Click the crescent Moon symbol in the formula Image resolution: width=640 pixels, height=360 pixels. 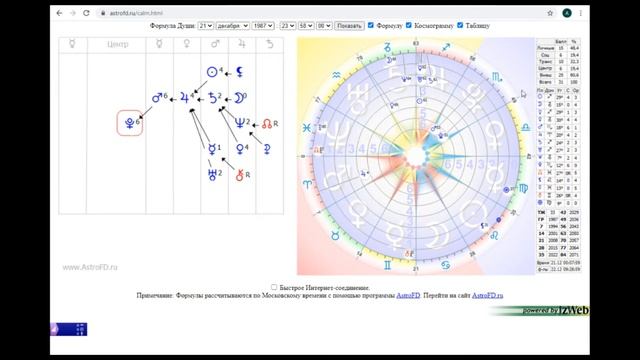(x=239, y=98)
